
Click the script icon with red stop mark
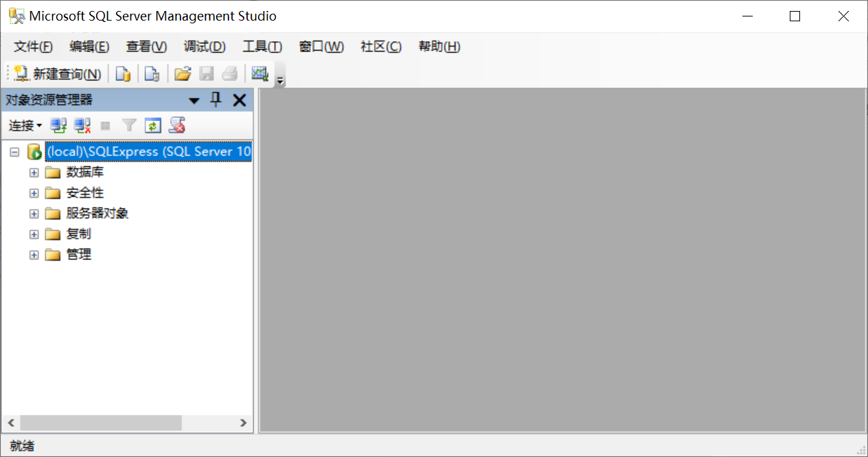pos(178,126)
